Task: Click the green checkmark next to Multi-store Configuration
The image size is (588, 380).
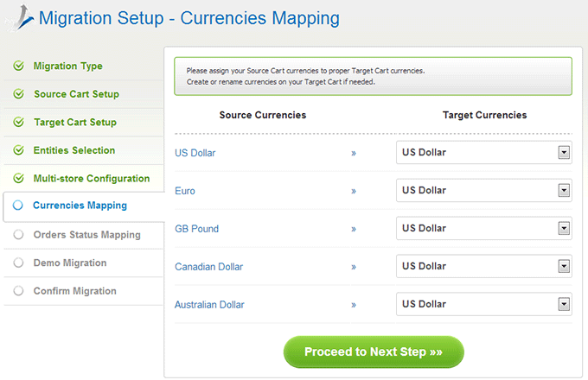Action: [18, 178]
